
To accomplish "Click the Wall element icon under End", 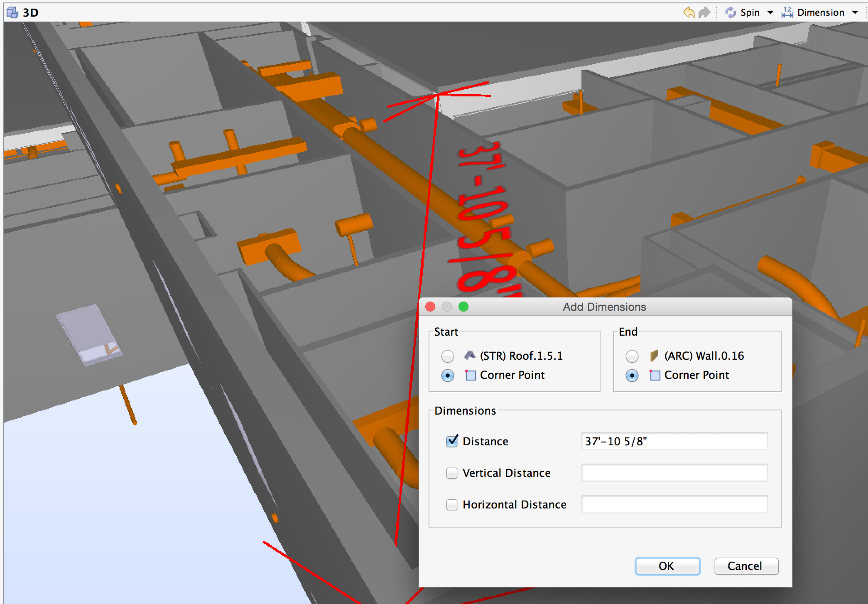I will [x=654, y=356].
